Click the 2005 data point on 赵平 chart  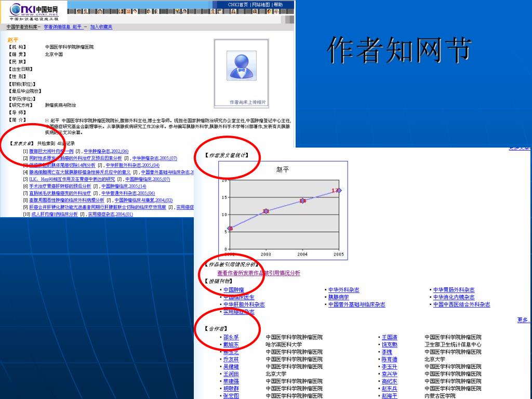[339, 190]
